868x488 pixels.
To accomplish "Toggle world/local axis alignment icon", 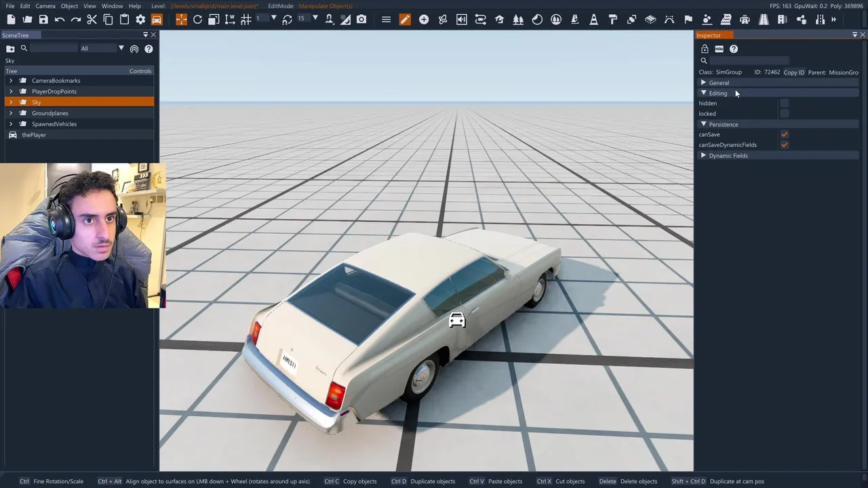I will tap(230, 20).
